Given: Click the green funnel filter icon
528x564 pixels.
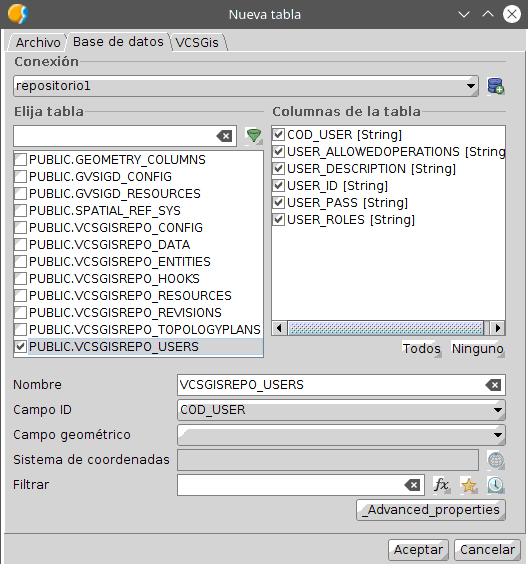Looking at the screenshot, I should [x=254, y=136].
